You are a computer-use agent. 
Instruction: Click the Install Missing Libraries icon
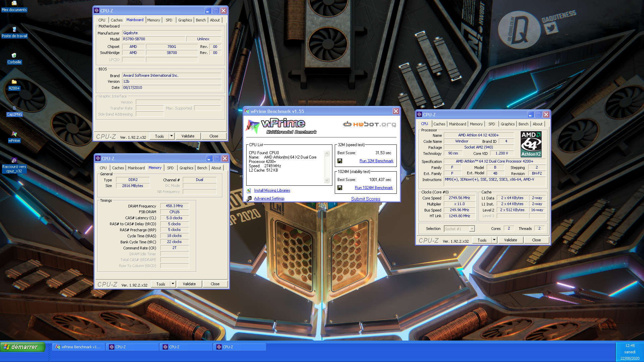[x=249, y=191]
